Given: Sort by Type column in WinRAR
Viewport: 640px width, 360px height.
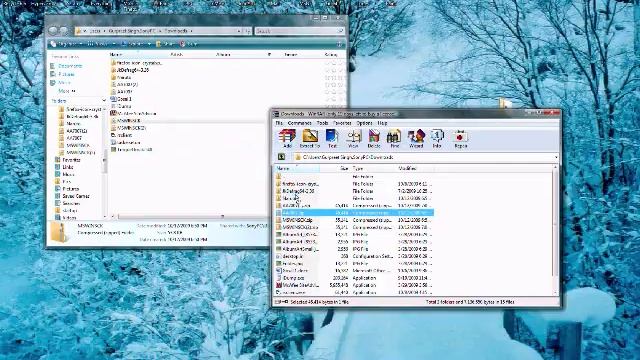Looking at the screenshot, I should [x=373, y=168].
